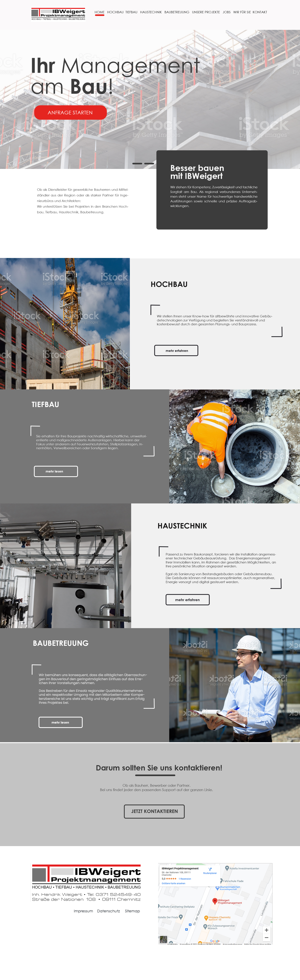300x980 pixels.
Task: Select WIR FÜR SIE in the navigation
Action: 242,12
